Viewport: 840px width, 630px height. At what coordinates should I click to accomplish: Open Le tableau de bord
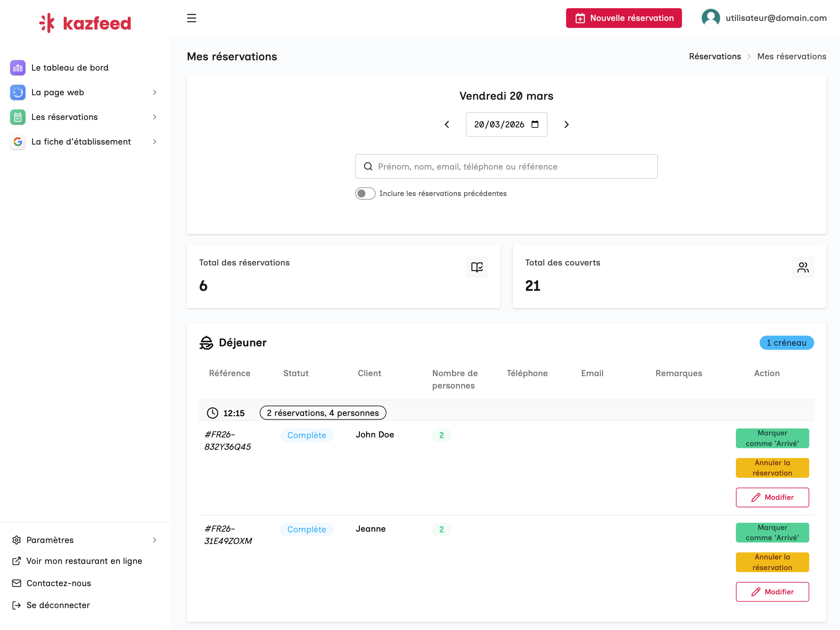pos(70,67)
